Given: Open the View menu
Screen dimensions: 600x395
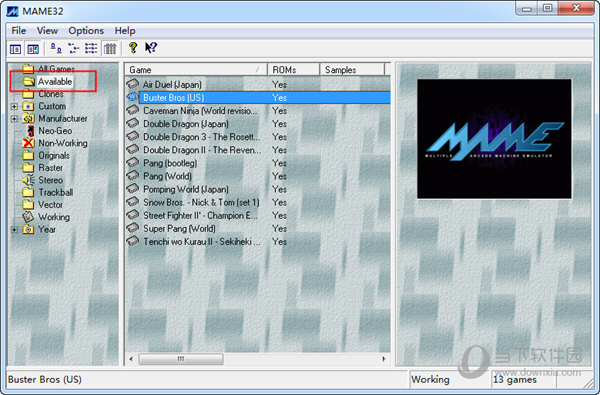Looking at the screenshot, I should (x=47, y=31).
